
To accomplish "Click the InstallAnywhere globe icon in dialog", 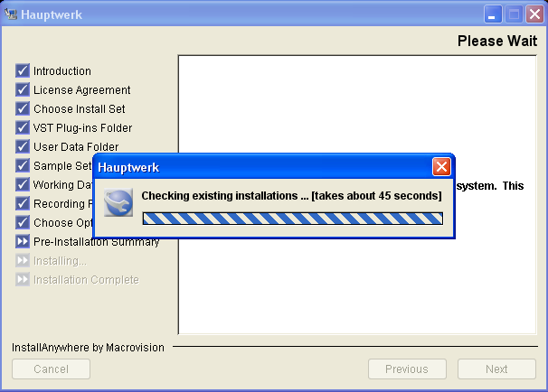I will pyautogui.click(x=118, y=202).
